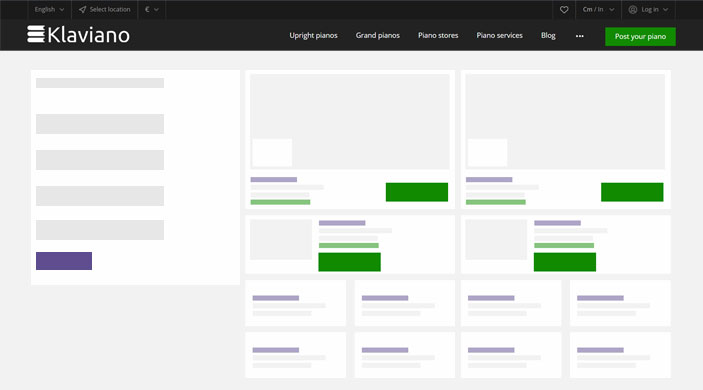Image resolution: width=703 pixels, height=390 pixels.
Task: Click the location arrow icon
Action: pos(82,9)
